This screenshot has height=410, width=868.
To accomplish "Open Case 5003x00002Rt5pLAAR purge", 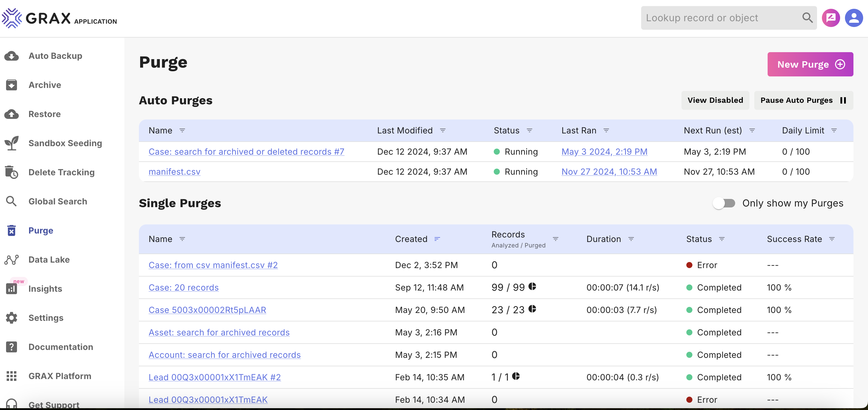I will pos(207,310).
